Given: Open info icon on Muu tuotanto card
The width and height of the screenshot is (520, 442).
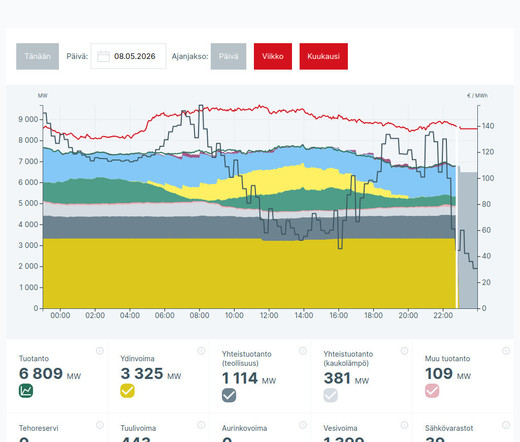Looking at the screenshot, I should [506, 351].
